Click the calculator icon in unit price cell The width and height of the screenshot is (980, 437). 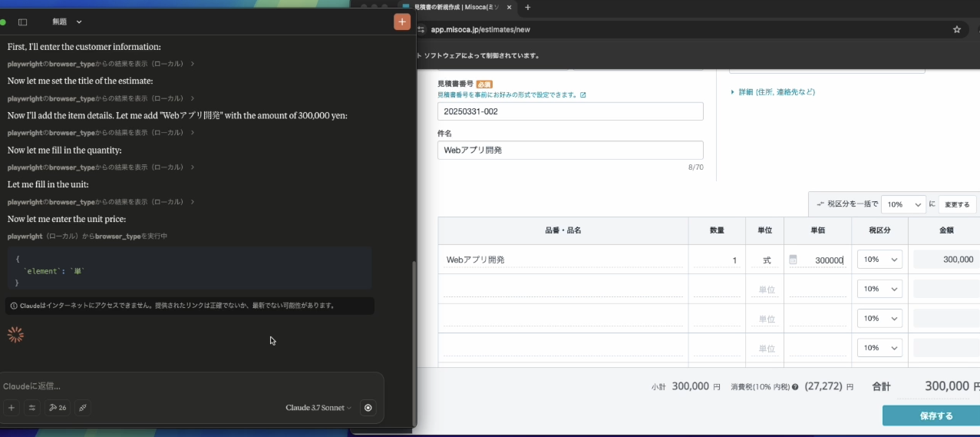pos(793,260)
